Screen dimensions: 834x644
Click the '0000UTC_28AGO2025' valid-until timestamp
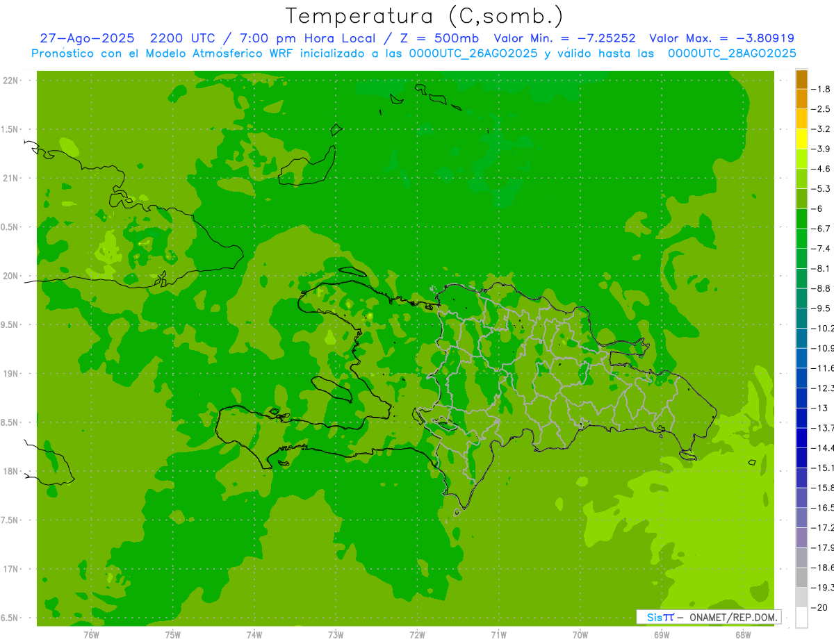click(732, 53)
